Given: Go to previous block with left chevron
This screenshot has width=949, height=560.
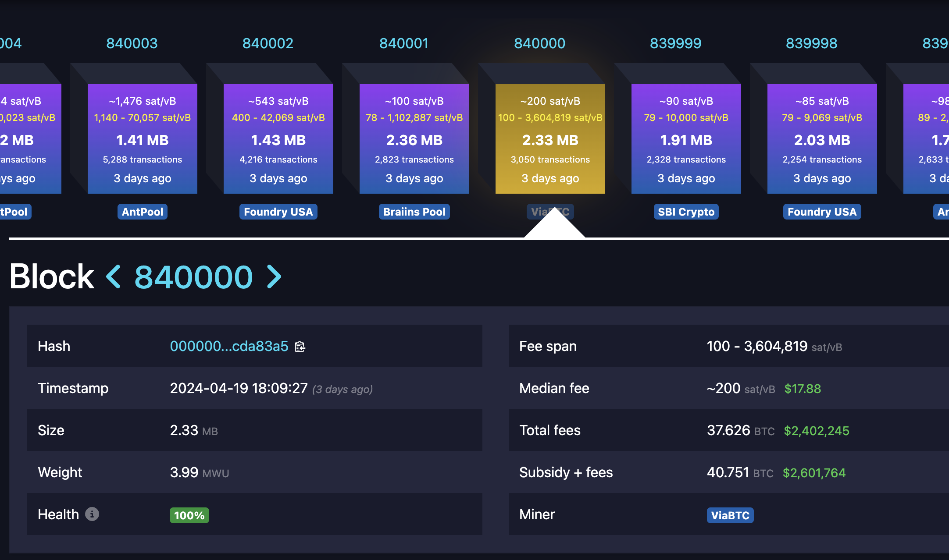Looking at the screenshot, I should coord(114,277).
